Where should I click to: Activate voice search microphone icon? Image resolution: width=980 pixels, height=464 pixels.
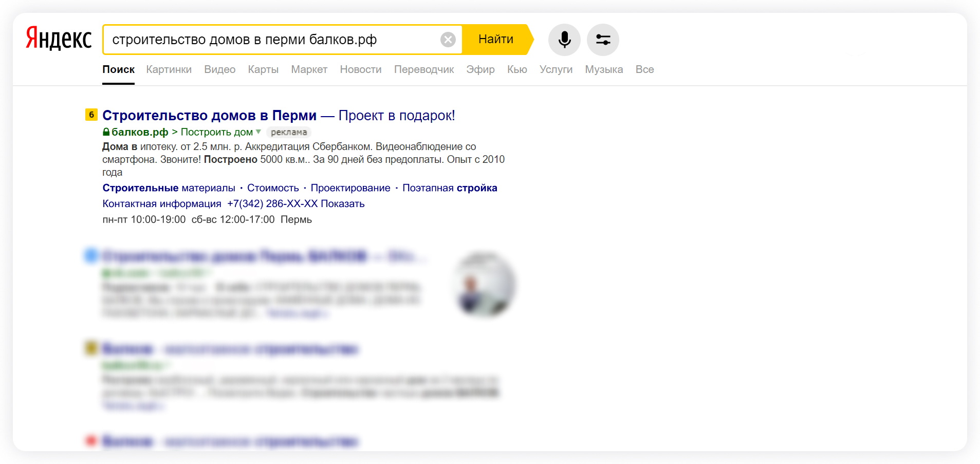[564, 40]
